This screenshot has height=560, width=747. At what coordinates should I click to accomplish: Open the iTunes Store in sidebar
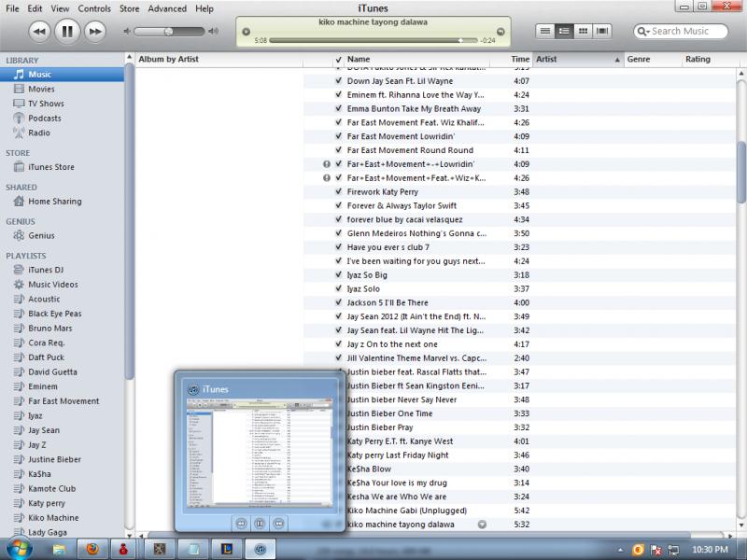coord(50,167)
